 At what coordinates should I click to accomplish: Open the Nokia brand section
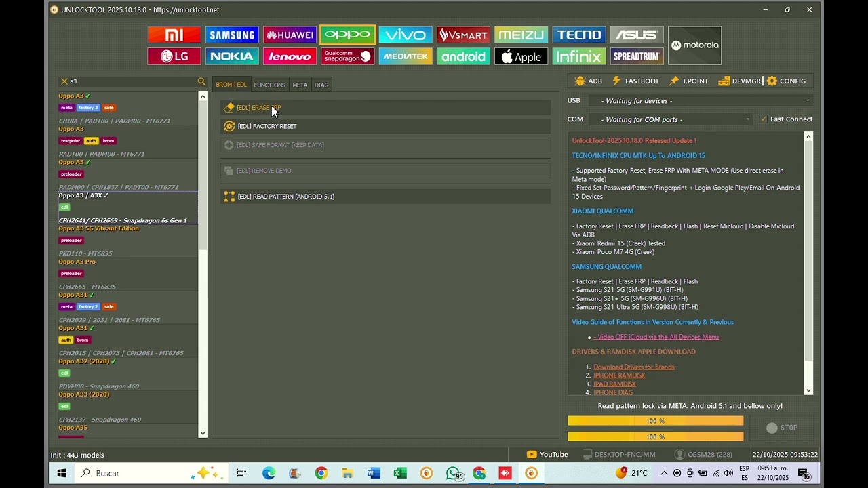tap(232, 56)
